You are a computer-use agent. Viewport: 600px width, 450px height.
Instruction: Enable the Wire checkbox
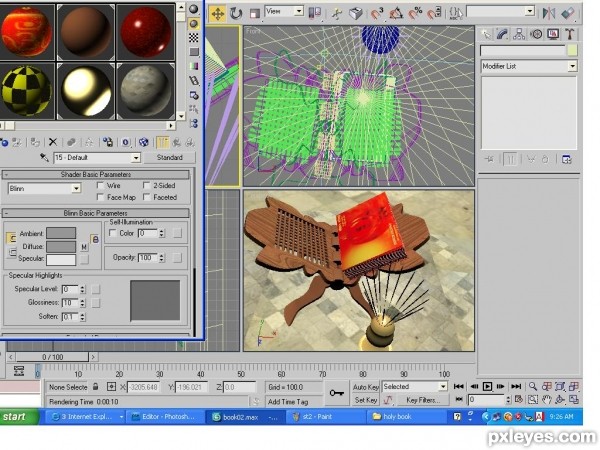click(x=100, y=186)
